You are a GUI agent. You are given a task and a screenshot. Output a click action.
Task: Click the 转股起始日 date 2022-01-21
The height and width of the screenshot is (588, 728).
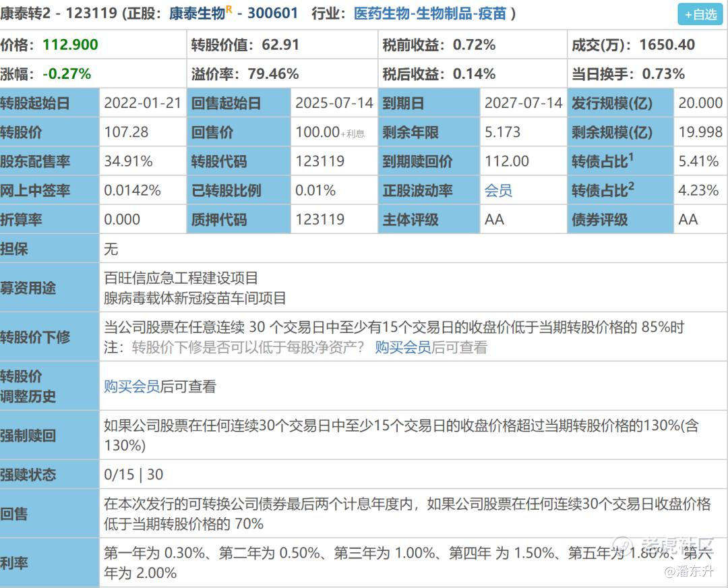[x=142, y=102]
